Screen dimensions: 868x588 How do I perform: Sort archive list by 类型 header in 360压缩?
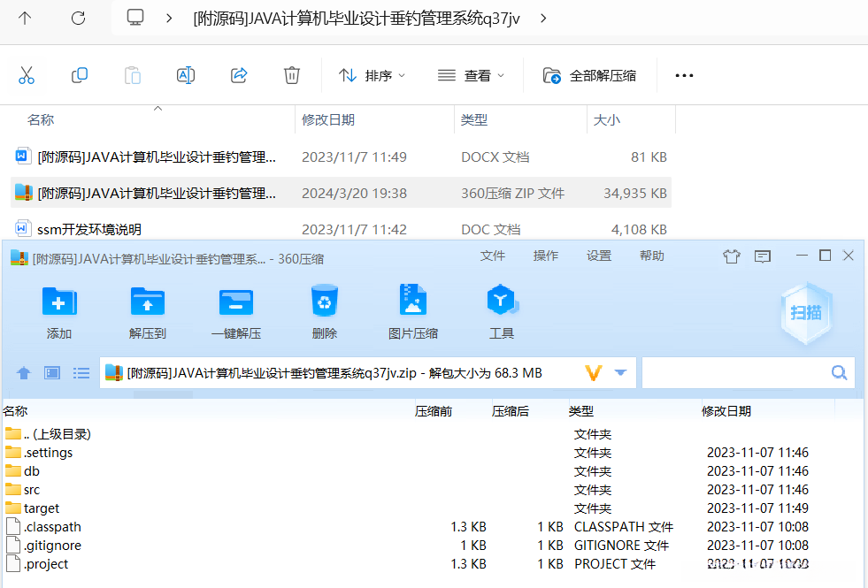580,411
